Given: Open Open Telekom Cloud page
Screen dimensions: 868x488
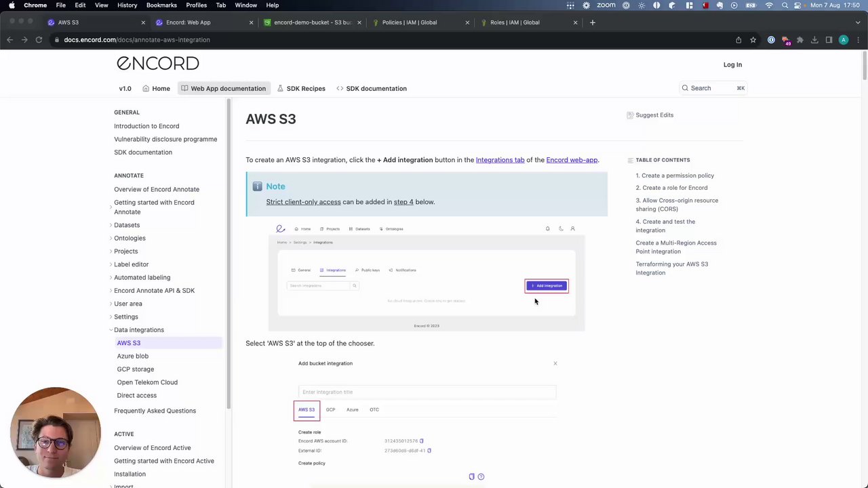Looking at the screenshot, I should [x=147, y=382].
